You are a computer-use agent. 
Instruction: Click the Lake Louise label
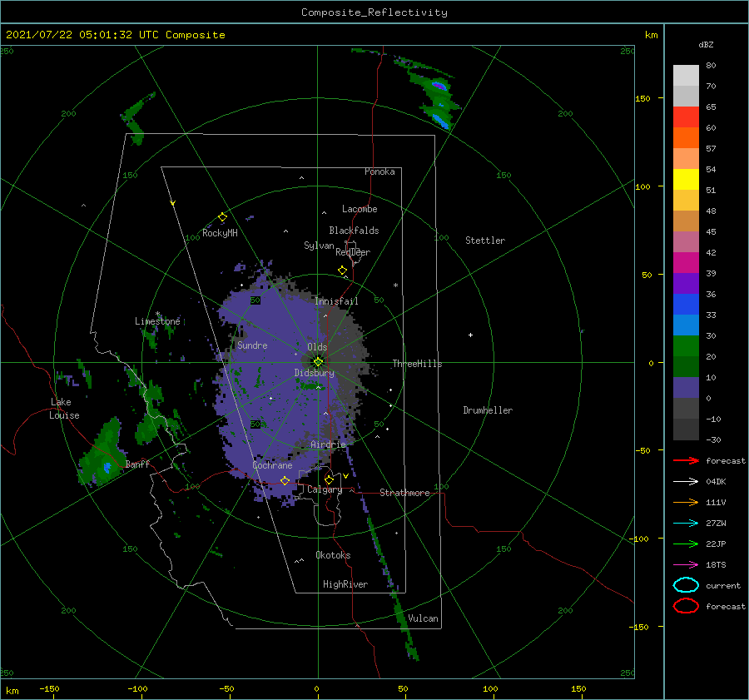pyautogui.click(x=64, y=409)
